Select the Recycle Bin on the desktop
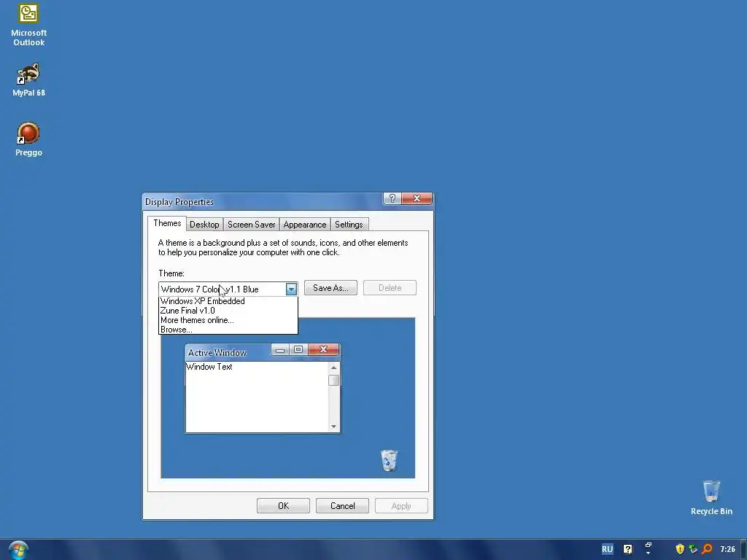The height and width of the screenshot is (560, 747). coord(711,497)
